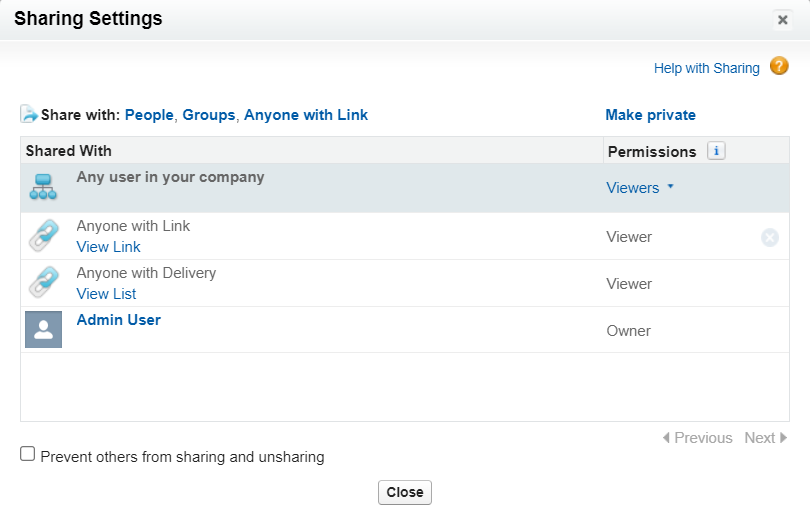The image size is (810, 514).
Task: Click the chain icon for Anyone with Link
Action: pos(43,236)
